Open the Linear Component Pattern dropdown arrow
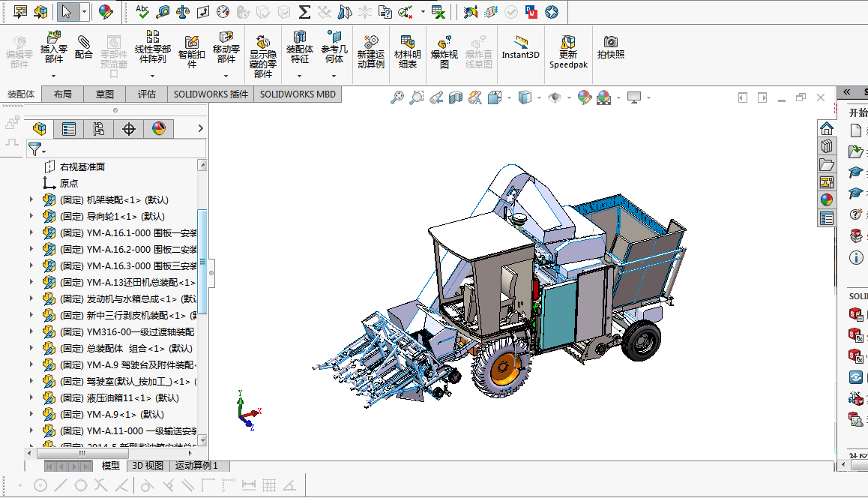868x498 pixels. click(152, 76)
